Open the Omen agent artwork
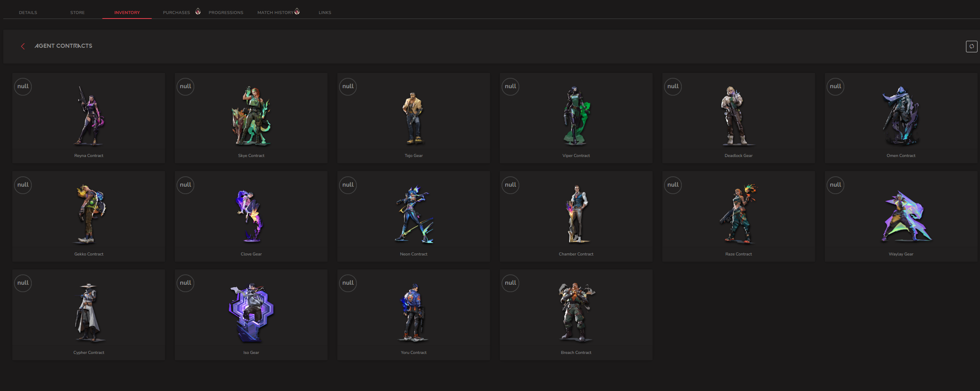The image size is (980, 391). [x=901, y=116]
